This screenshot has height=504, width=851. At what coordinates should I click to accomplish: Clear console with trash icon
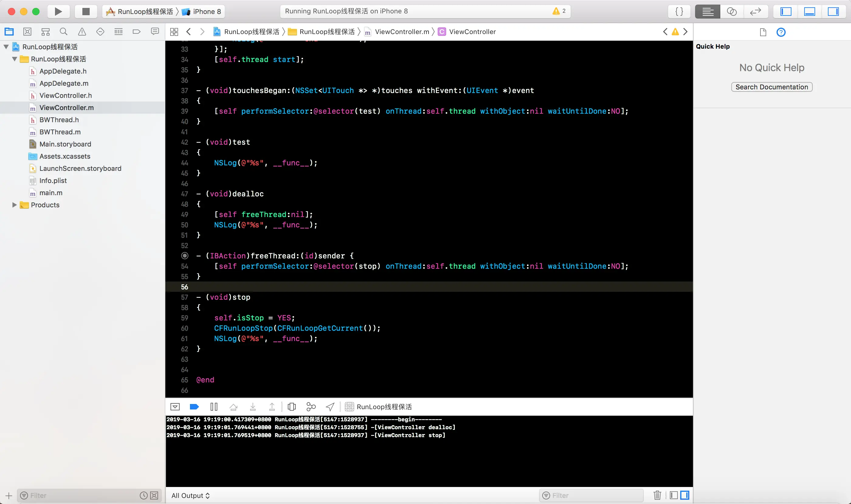[x=657, y=495]
